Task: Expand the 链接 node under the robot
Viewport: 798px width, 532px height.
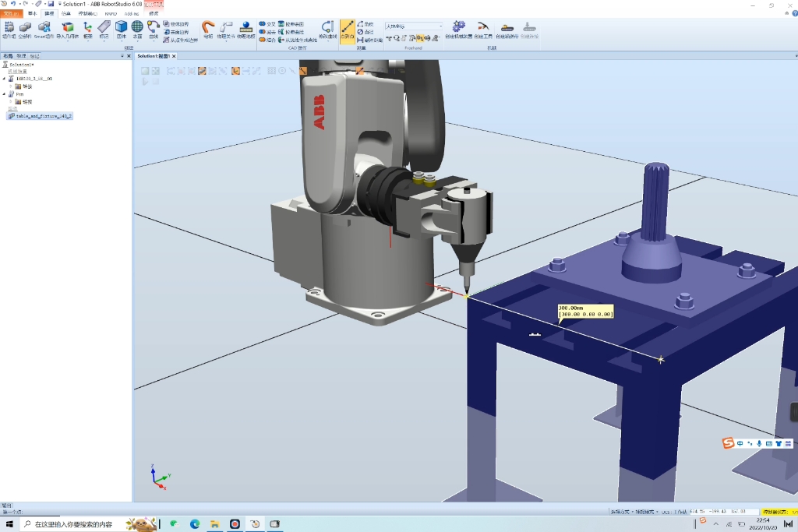Action: tap(10, 86)
